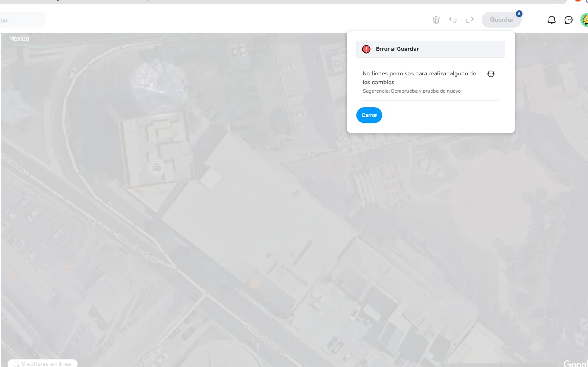This screenshot has height=367, width=588.
Task: Click the 'No tienes permisos' error message
Action: point(419,78)
